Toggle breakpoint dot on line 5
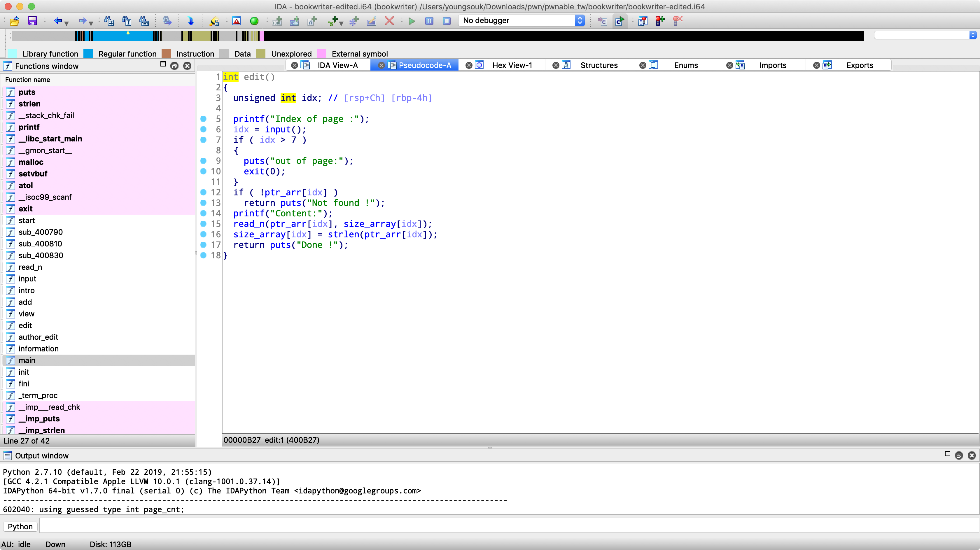 pyautogui.click(x=203, y=119)
